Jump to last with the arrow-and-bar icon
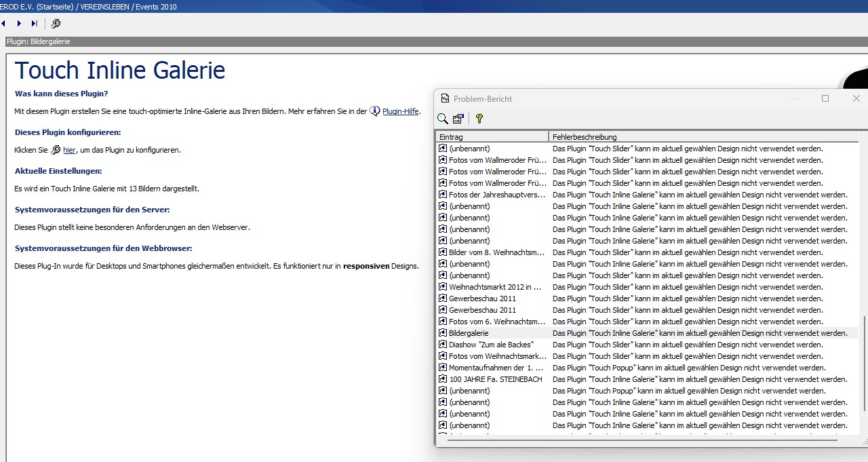The image size is (868, 462). [x=35, y=24]
